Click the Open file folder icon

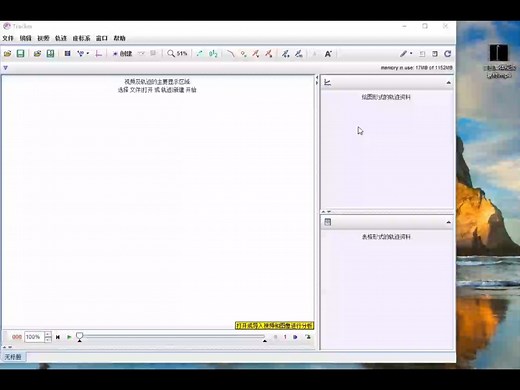pos(8,54)
